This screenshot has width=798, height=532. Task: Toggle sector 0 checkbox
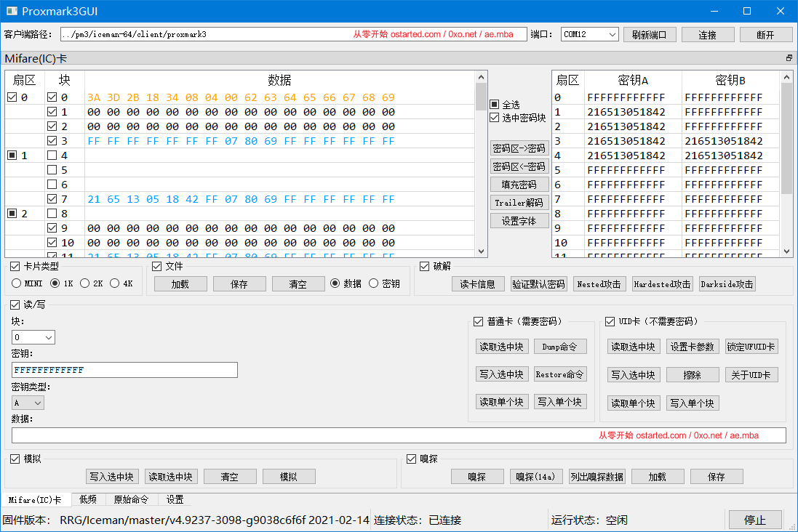[x=12, y=97]
